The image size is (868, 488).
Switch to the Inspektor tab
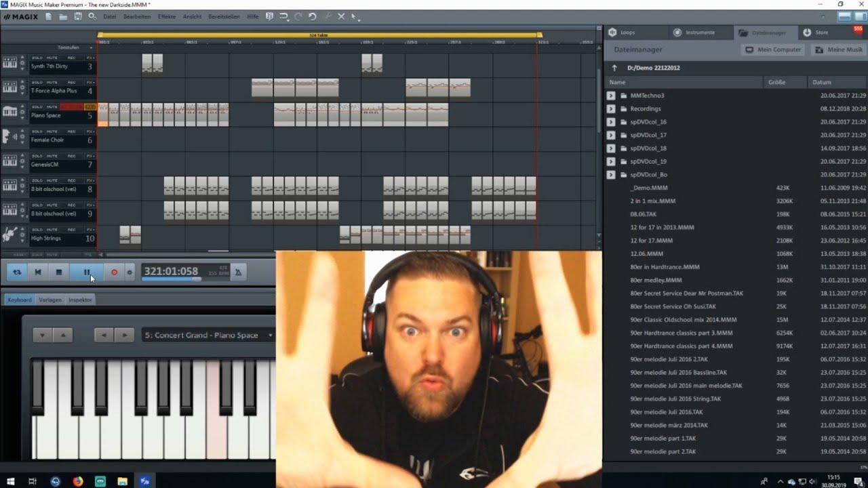(80, 300)
